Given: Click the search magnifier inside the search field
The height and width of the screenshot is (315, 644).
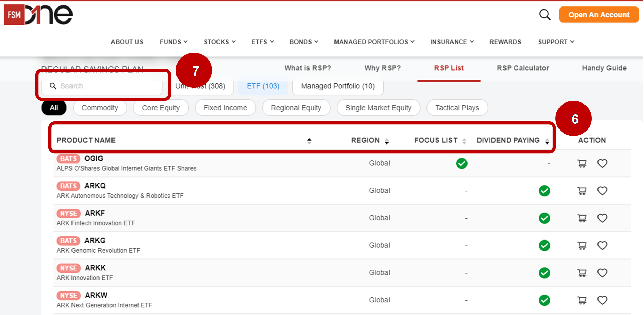Looking at the screenshot, I should pyautogui.click(x=53, y=86).
